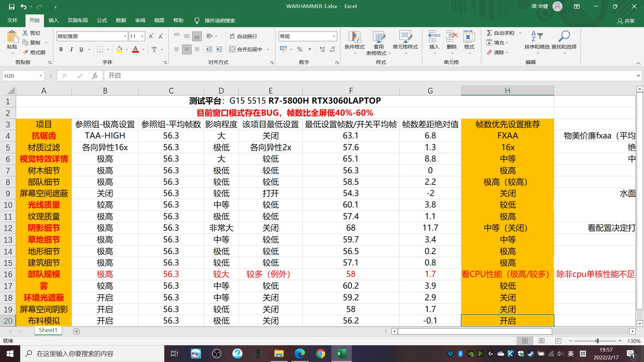Click zoom in plus button
Screen dimensions: 644x362
[620, 341]
